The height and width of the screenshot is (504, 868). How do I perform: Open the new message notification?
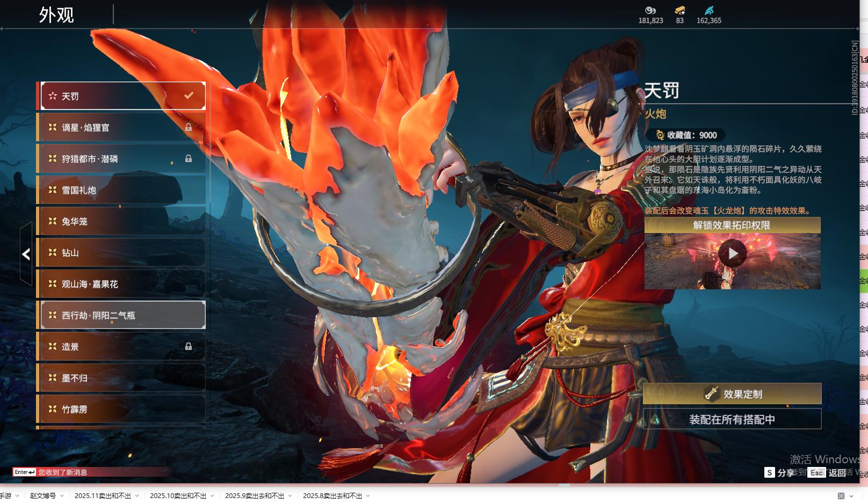(x=62, y=472)
